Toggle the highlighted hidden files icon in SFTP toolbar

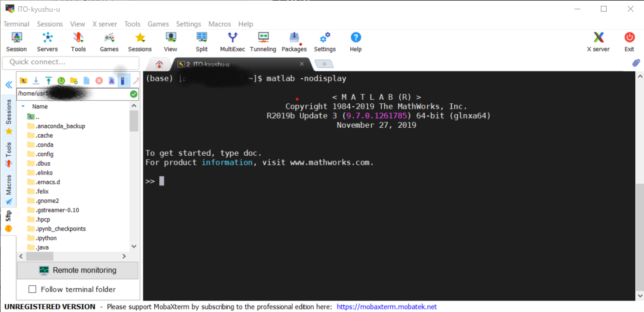pyautogui.click(x=124, y=80)
